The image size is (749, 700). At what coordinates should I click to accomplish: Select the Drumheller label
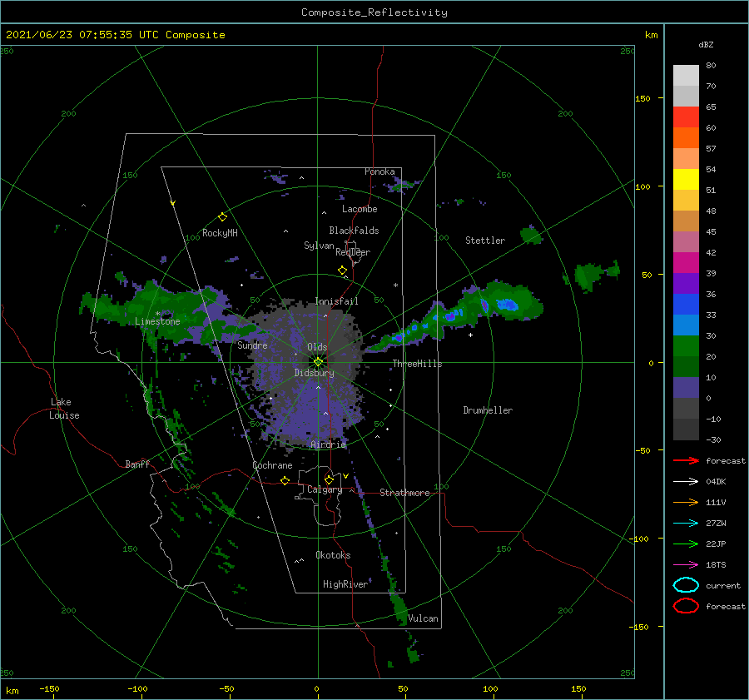[x=488, y=410]
